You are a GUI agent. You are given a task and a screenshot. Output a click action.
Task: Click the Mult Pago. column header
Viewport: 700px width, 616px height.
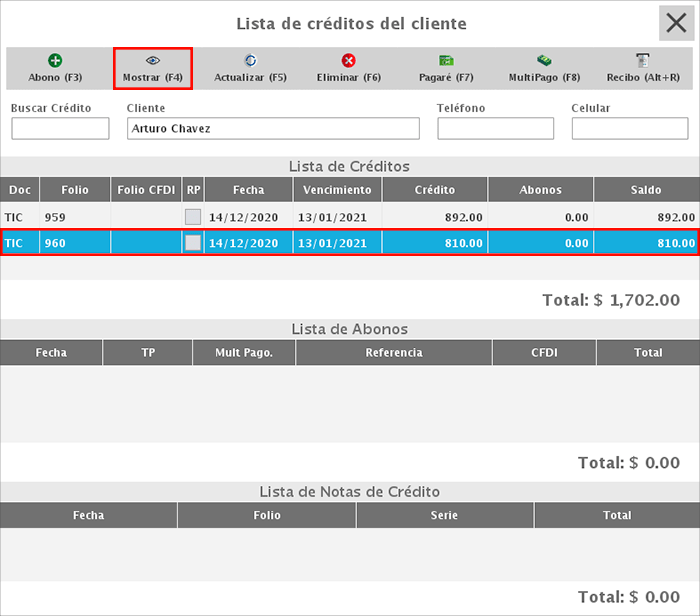click(x=244, y=353)
